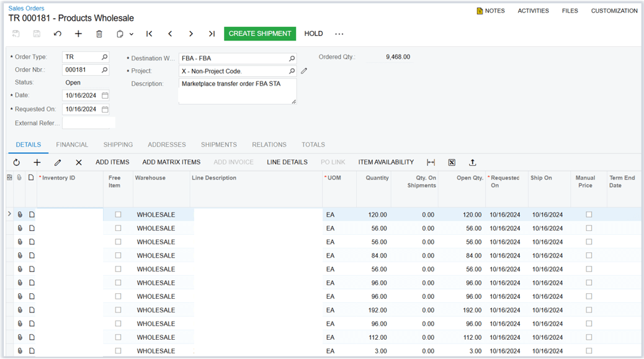Add a new sales order record
This screenshot has width=644, height=359.
tap(78, 34)
